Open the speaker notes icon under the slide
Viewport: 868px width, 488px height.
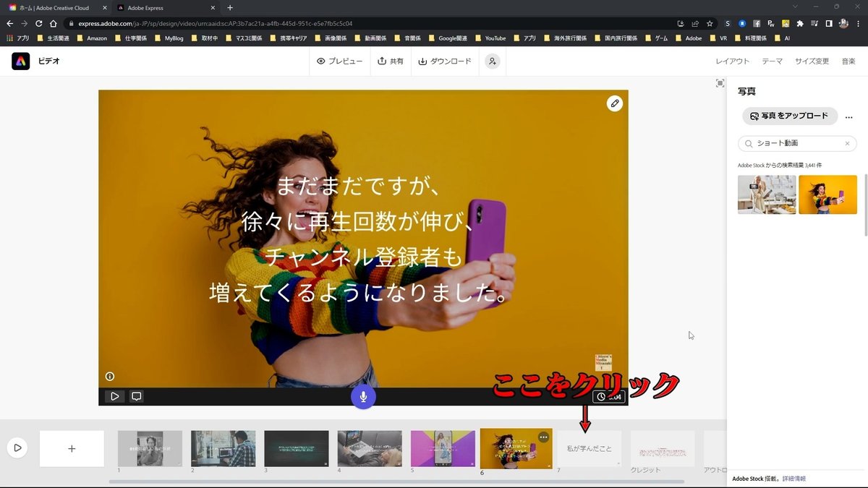pos(136,396)
